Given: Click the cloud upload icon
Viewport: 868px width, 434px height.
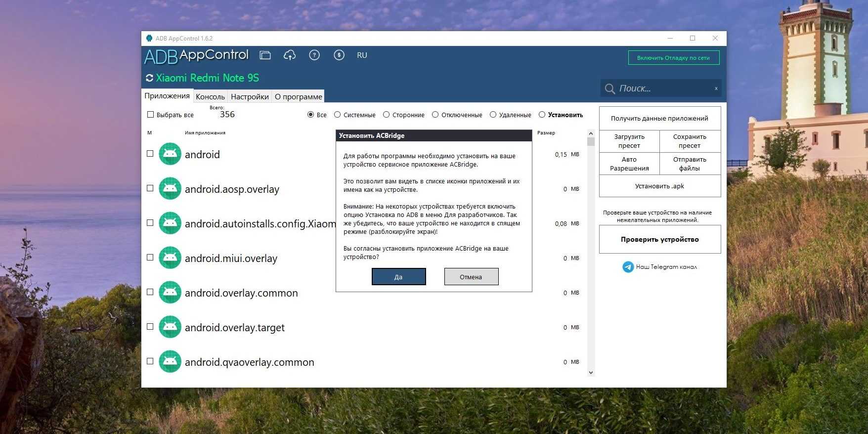Looking at the screenshot, I should [290, 55].
